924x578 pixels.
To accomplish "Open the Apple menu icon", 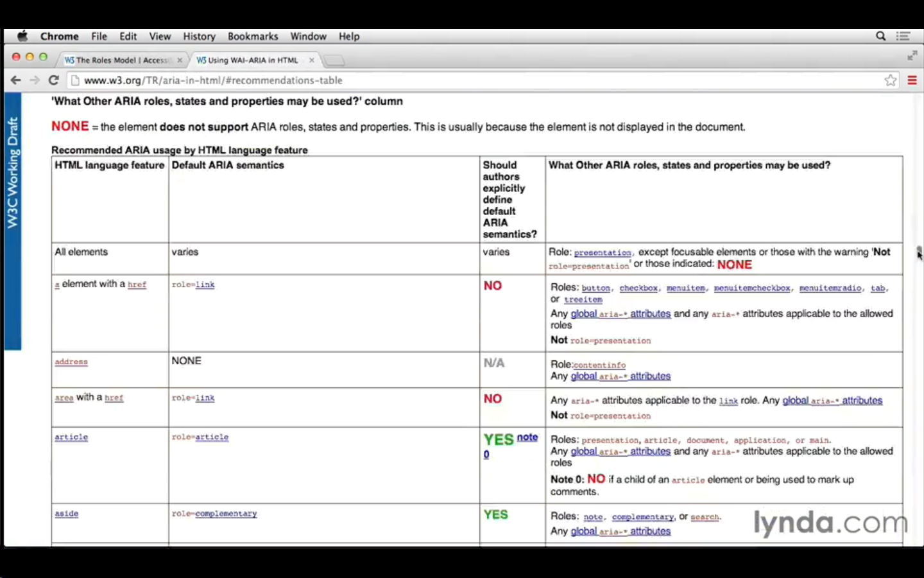I will point(22,37).
